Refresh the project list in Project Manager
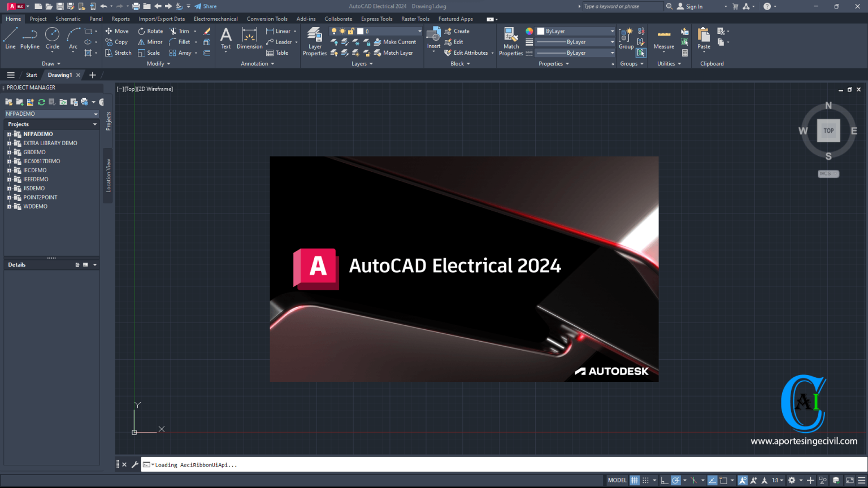This screenshot has height=488, width=868. (42, 102)
